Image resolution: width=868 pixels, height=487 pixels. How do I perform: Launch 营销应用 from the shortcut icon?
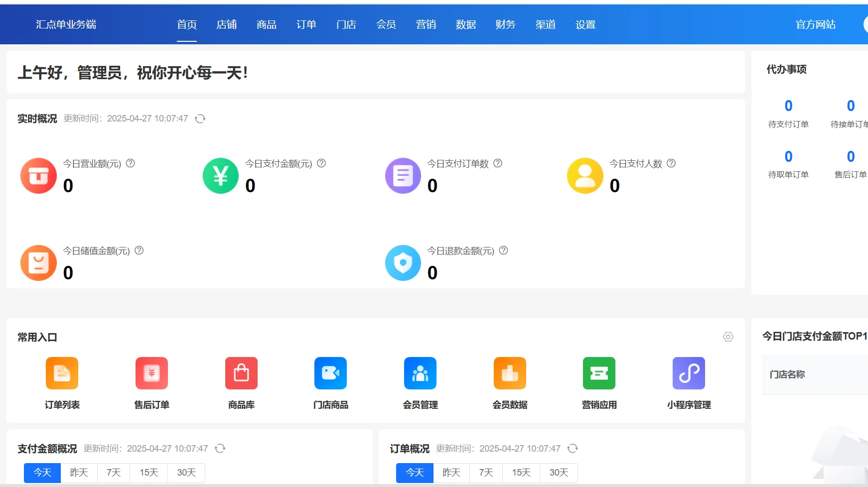pyautogui.click(x=599, y=373)
